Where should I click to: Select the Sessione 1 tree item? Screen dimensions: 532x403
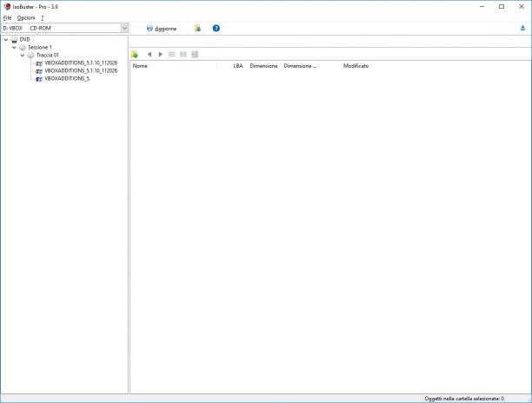(x=40, y=48)
